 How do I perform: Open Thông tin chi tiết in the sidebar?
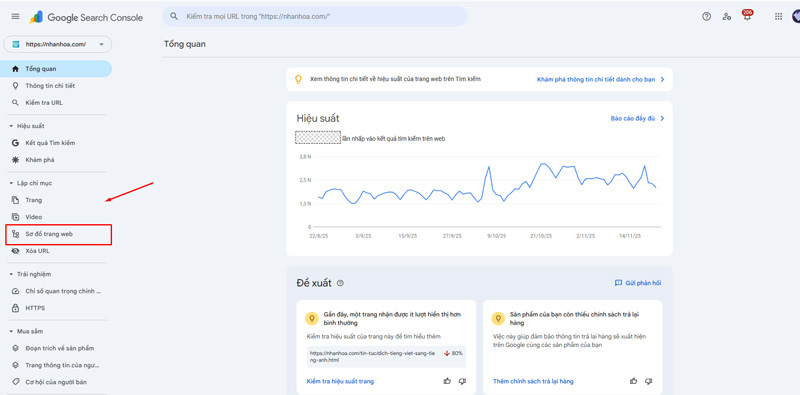click(56, 86)
